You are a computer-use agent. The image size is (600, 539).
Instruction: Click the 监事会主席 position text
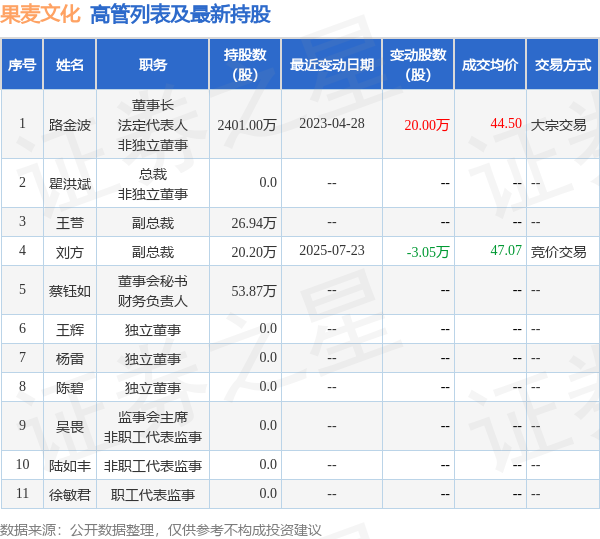coord(153,417)
